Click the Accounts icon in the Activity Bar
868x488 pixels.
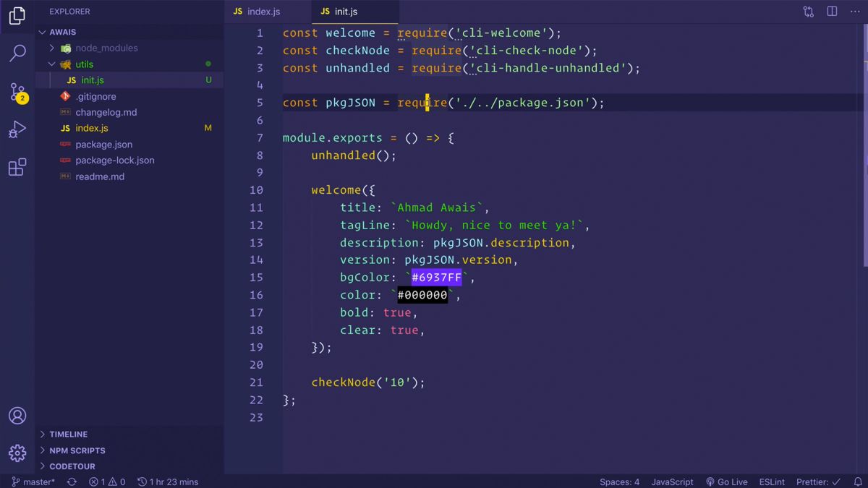pos(17,415)
